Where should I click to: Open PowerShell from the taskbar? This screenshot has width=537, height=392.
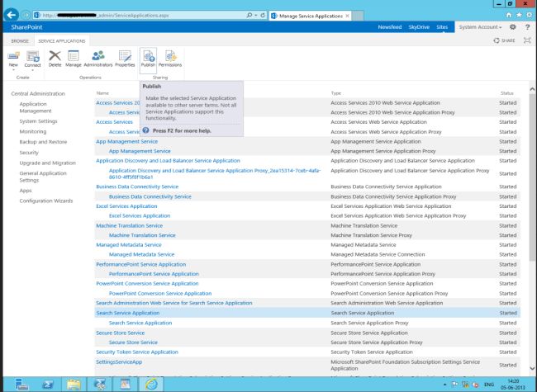point(48,384)
